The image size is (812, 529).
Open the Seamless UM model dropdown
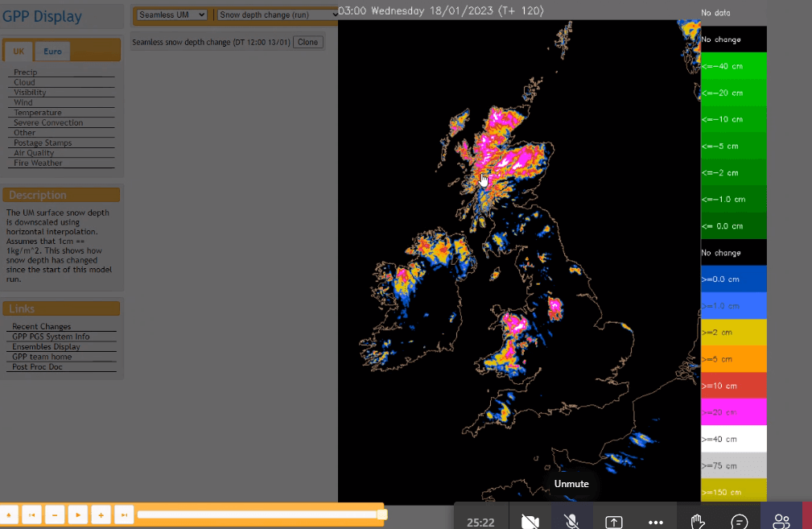pyautogui.click(x=171, y=14)
